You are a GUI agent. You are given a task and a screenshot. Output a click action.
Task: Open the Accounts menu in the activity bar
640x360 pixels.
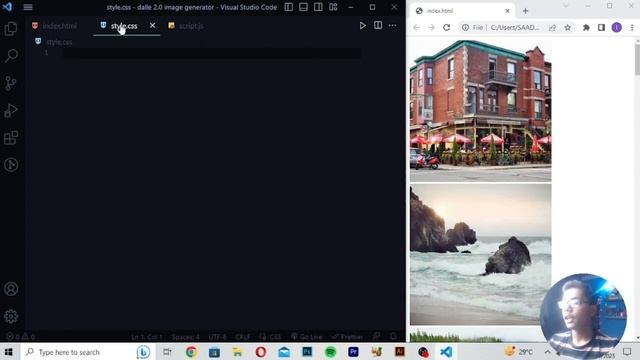click(11, 289)
